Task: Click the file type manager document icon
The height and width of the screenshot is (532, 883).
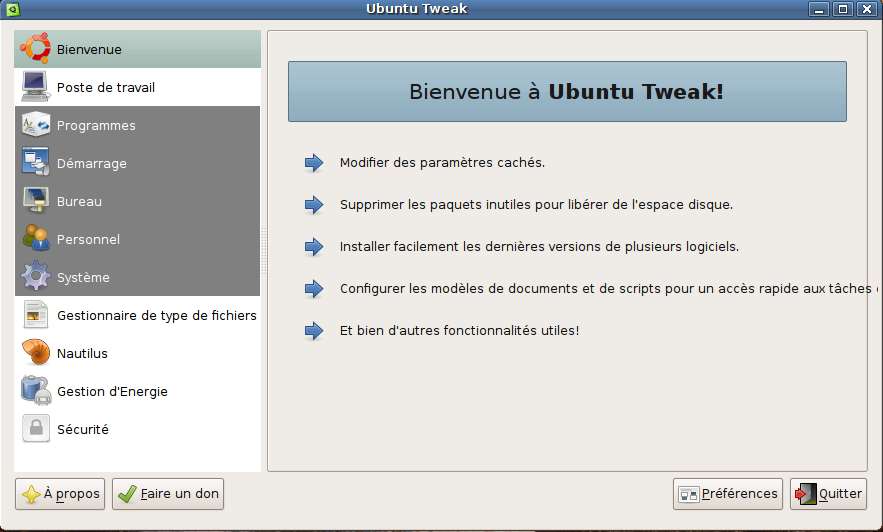Action: click(x=35, y=315)
